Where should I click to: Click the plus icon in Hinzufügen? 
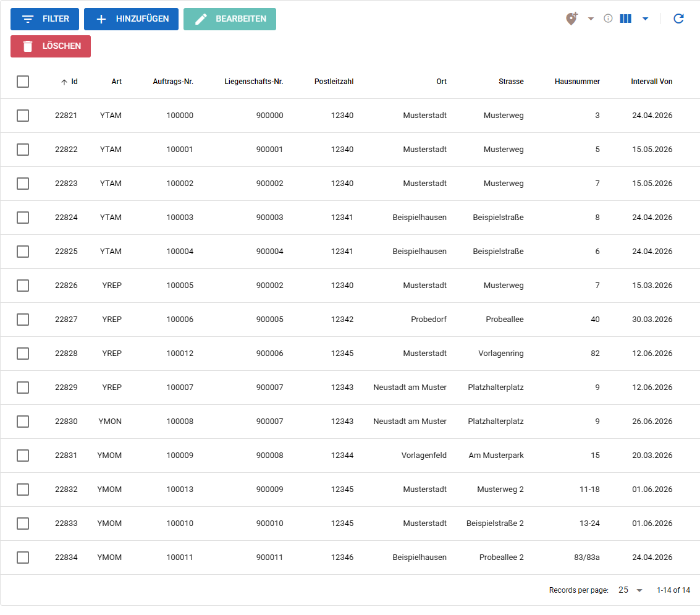(101, 19)
